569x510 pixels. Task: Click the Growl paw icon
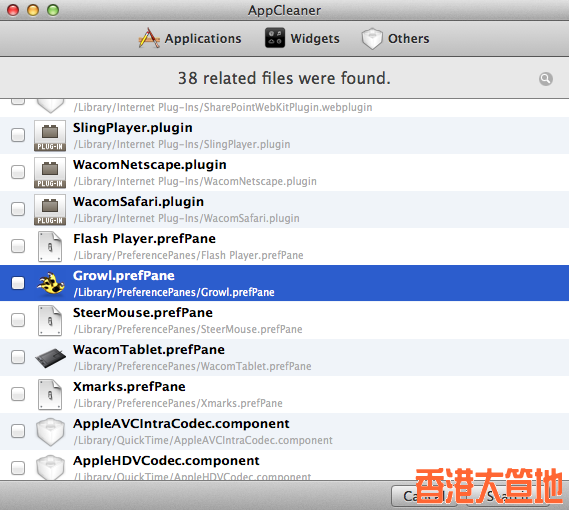coord(51,283)
